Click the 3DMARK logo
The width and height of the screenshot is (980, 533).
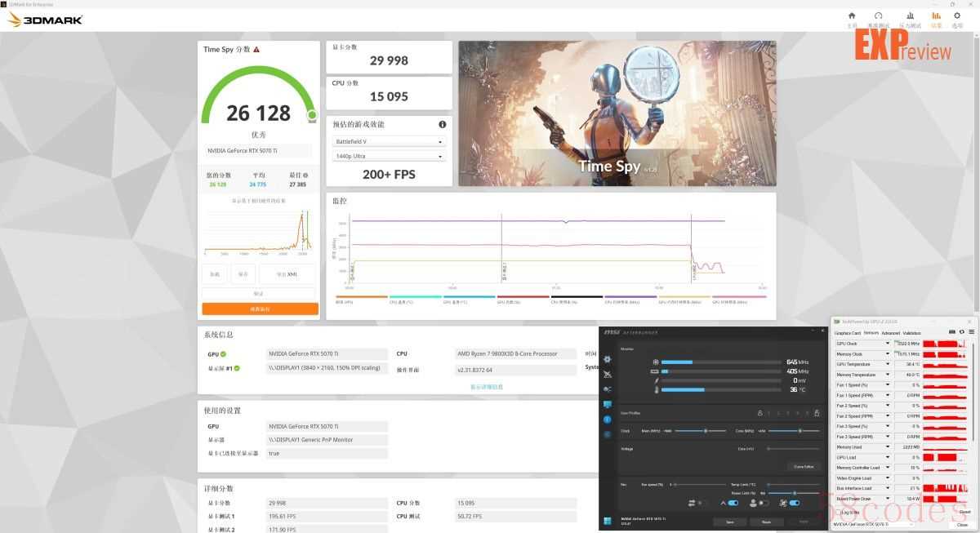tap(45, 20)
